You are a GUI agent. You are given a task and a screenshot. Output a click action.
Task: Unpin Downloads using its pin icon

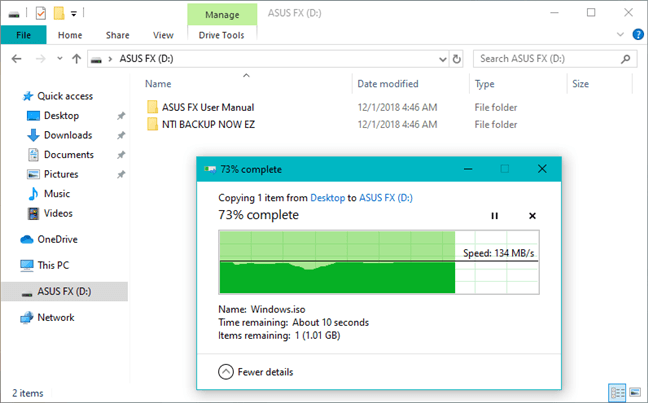[121, 135]
